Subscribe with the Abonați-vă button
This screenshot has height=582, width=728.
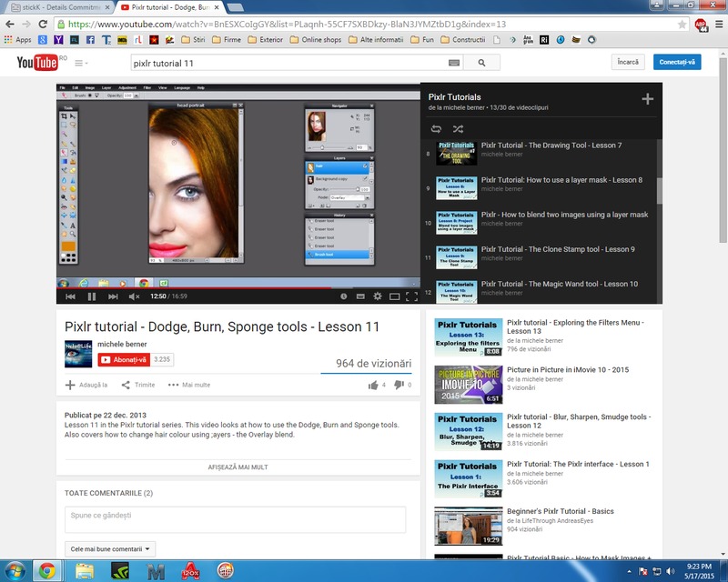click(124, 360)
